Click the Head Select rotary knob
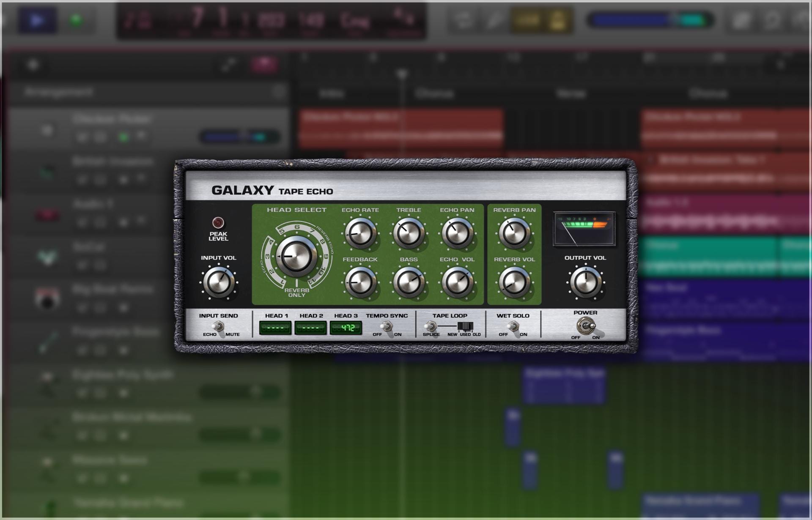 point(296,256)
